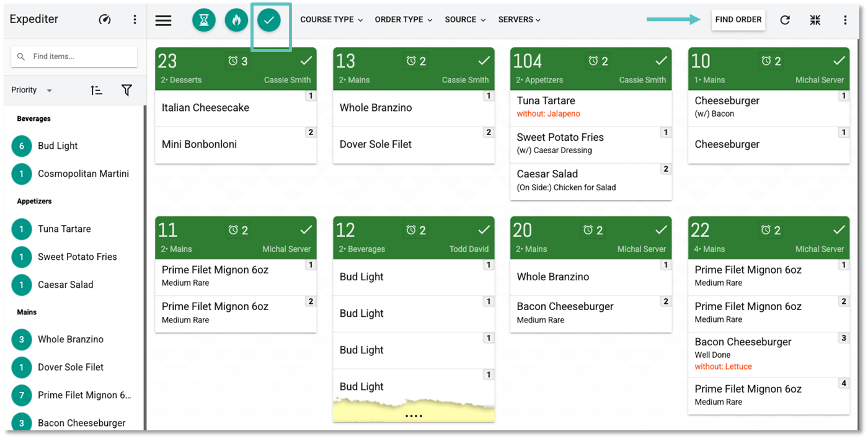The image size is (868, 439).
Task: Open the hamburger menu
Action: pos(163,20)
